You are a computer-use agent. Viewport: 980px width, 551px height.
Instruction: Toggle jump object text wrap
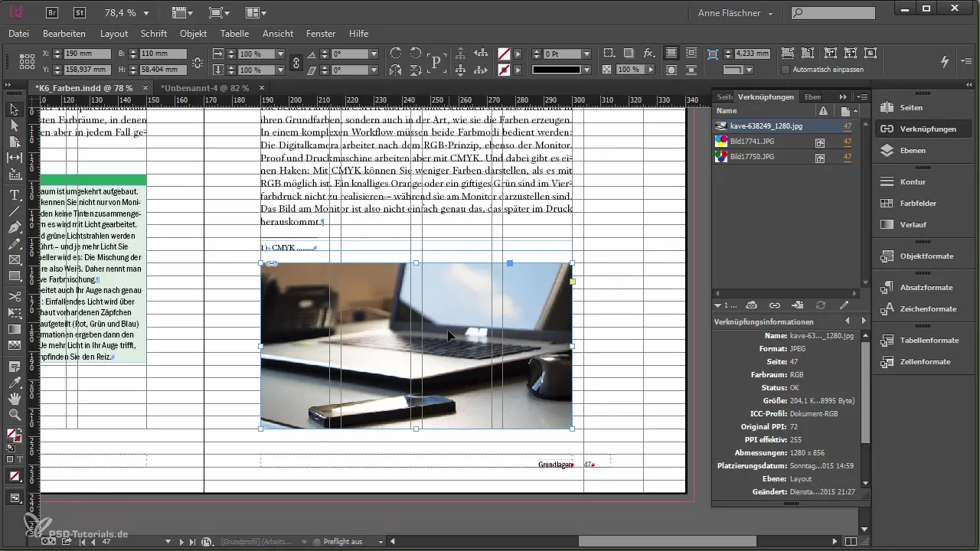pos(691,70)
